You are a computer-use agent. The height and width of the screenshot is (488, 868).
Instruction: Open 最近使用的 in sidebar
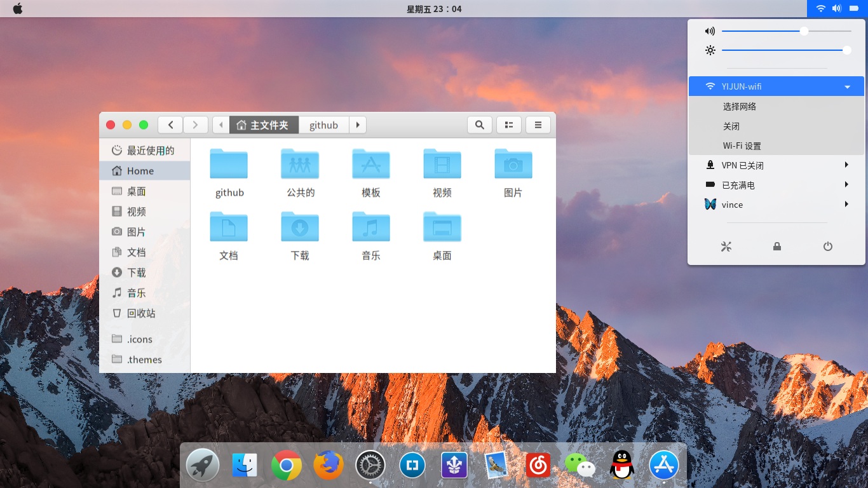click(x=145, y=151)
